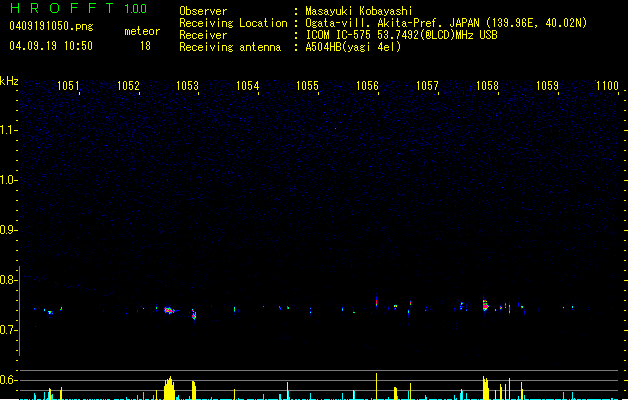Click the 1052 time marker
Image resolution: width=629 pixels, height=400 pixels.
(x=128, y=86)
